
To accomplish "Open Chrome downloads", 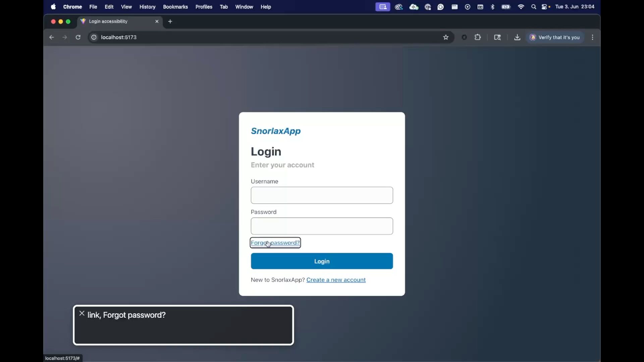I will tap(517, 37).
